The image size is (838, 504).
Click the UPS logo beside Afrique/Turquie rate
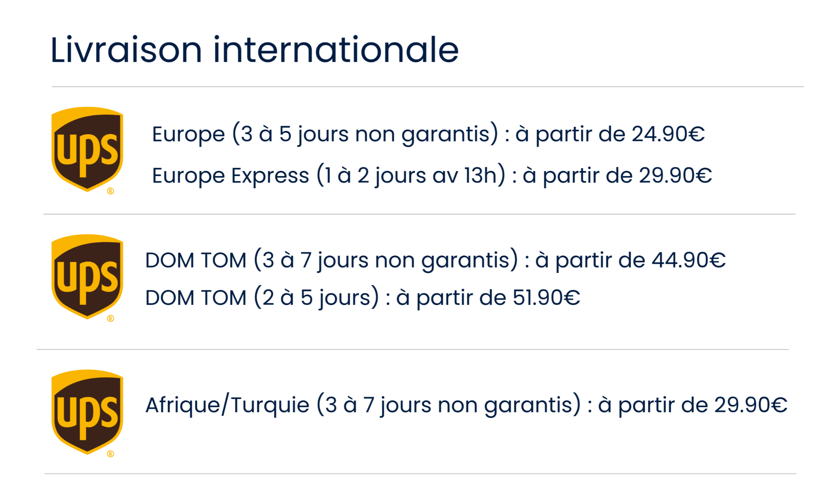click(x=87, y=412)
